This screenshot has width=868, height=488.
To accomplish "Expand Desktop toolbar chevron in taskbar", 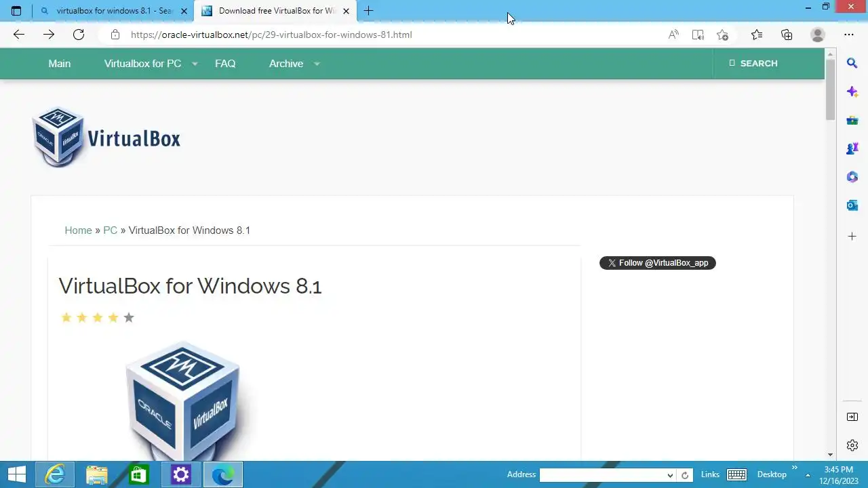I will pos(794,468).
